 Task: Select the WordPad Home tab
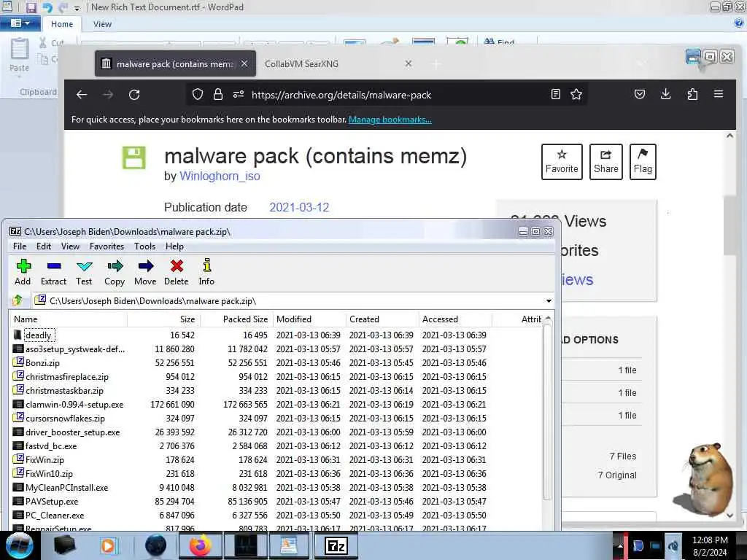coord(62,24)
